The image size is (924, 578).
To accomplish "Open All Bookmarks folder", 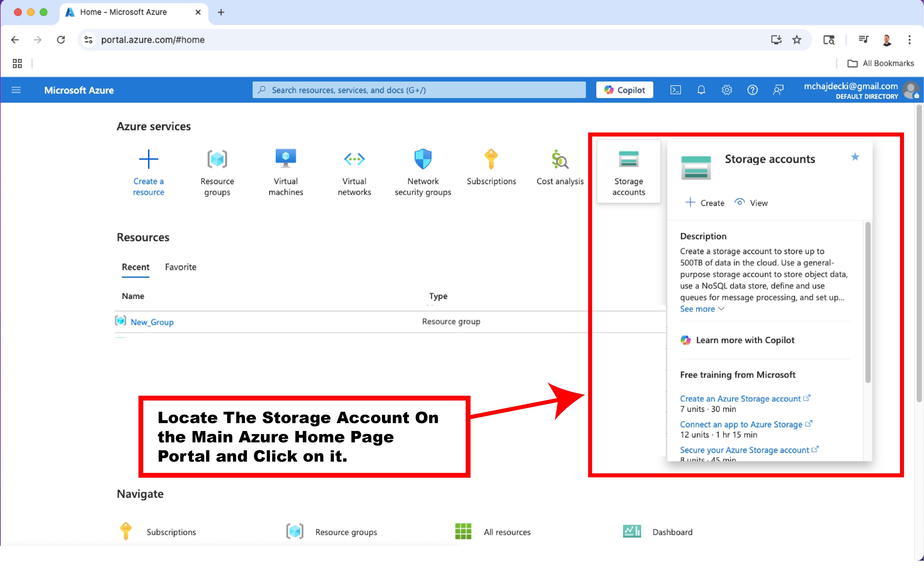I will (x=880, y=63).
